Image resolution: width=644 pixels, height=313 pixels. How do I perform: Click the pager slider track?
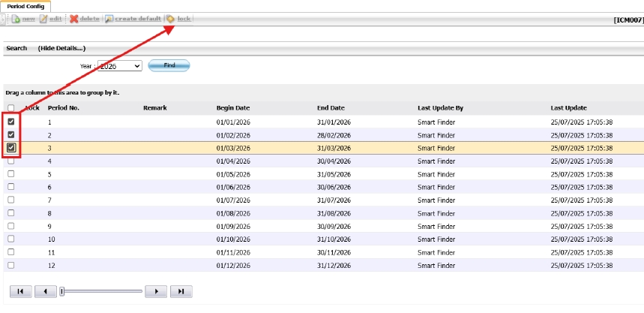tap(103, 290)
